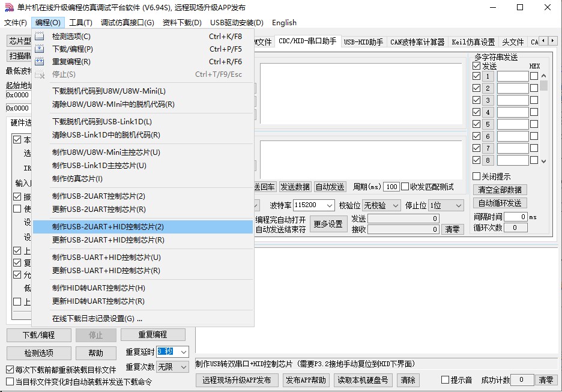Viewport: 562px width, 392px height.
Task: Click the application logo in title bar
Action: pyautogui.click(x=9, y=7)
